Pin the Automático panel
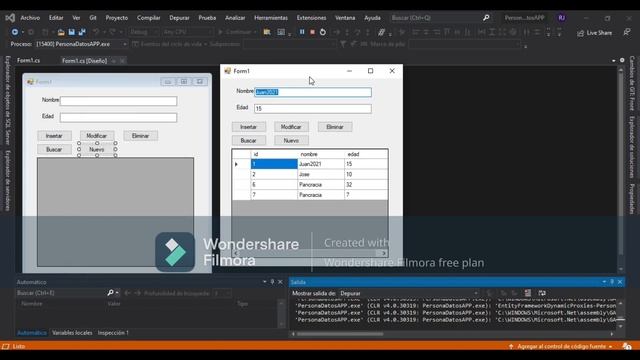The image size is (640, 360). pyautogui.click(x=272, y=282)
